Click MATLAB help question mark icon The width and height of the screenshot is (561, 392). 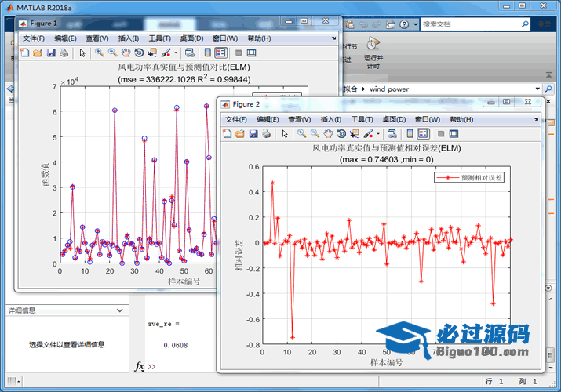click(x=403, y=25)
